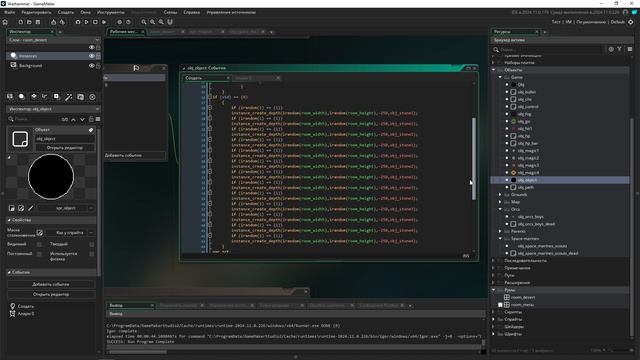The width and height of the screenshot is (640, 360).
Task: Select the Вывод output tab
Action: point(130,305)
